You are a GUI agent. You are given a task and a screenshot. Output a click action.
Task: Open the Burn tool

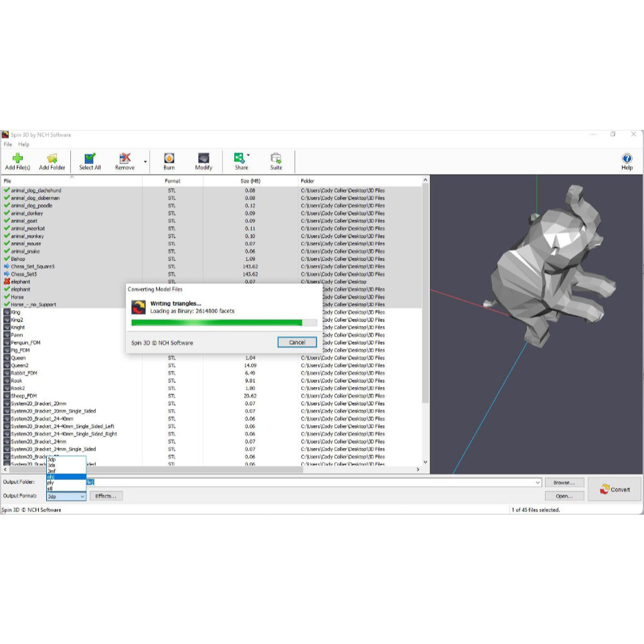click(x=169, y=161)
